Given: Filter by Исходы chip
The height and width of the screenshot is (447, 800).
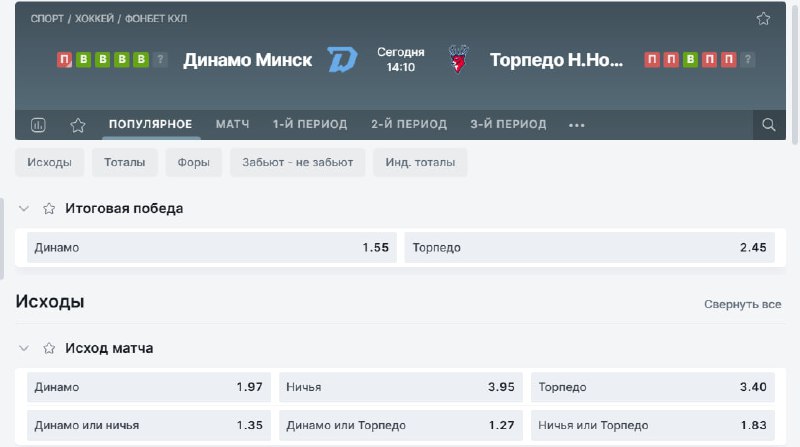Looking at the screenshot, I should point(49,162).
